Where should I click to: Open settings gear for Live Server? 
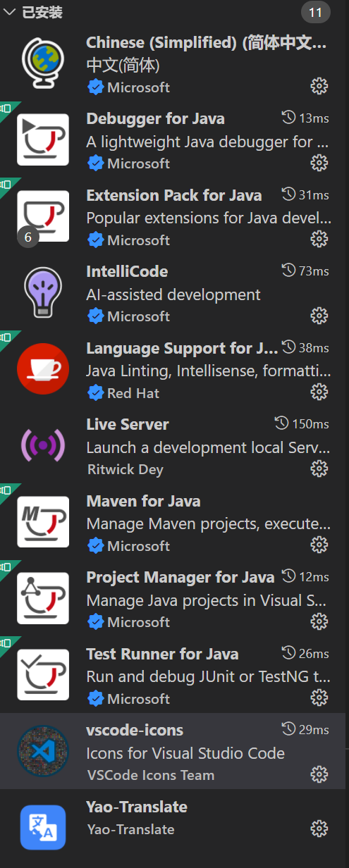point(319,468)
